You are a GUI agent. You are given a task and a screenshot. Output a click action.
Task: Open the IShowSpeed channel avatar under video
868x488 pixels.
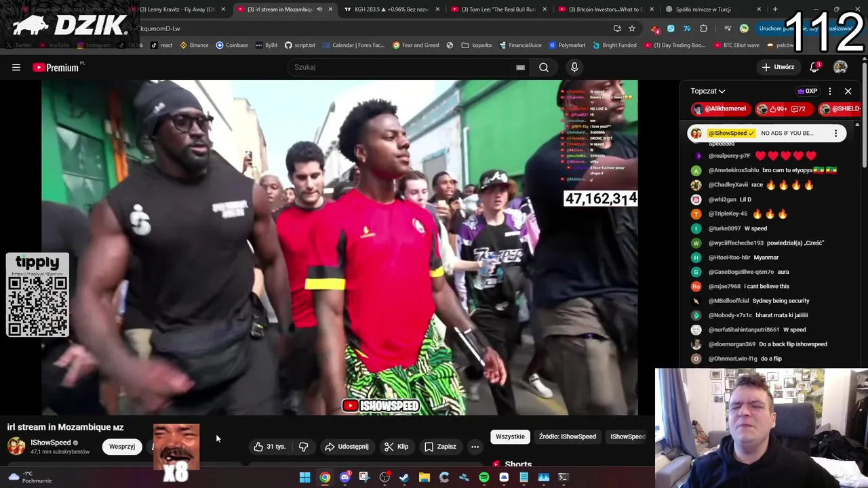pyautogui.click(x=16, y=446)
